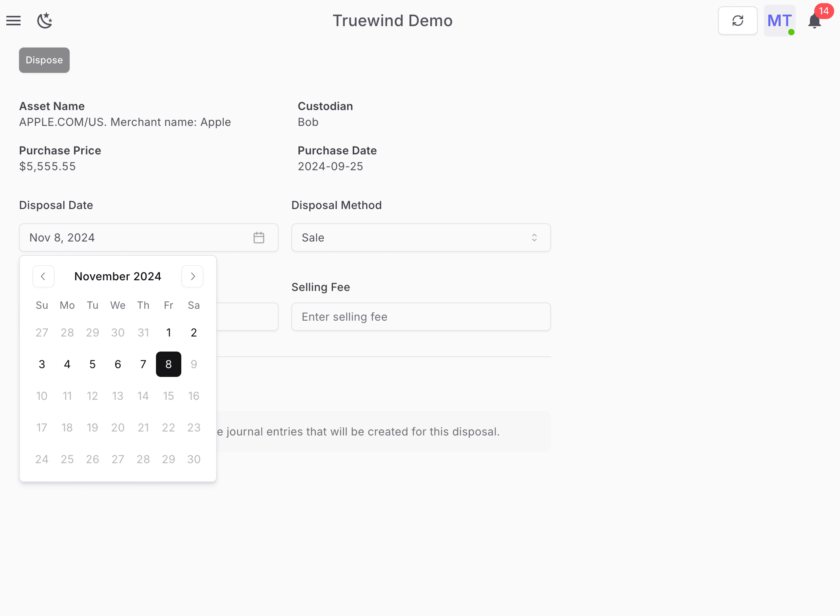
Task: Open the Disposal Method dropdown
Action: click(421, 238)
